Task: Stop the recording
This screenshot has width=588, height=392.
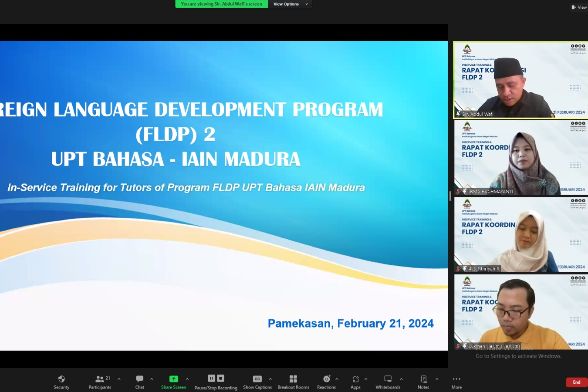Action: tap(220, 378)
